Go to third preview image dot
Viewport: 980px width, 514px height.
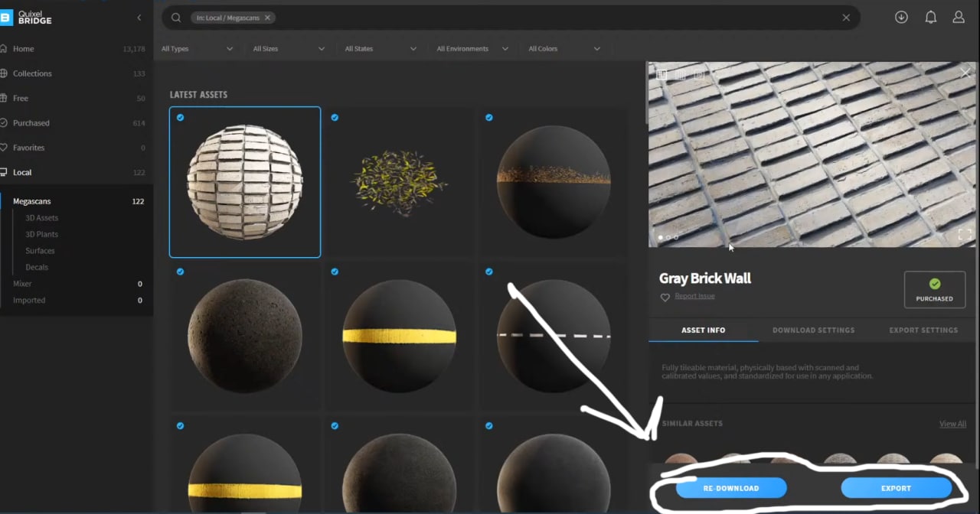(675, 237)
